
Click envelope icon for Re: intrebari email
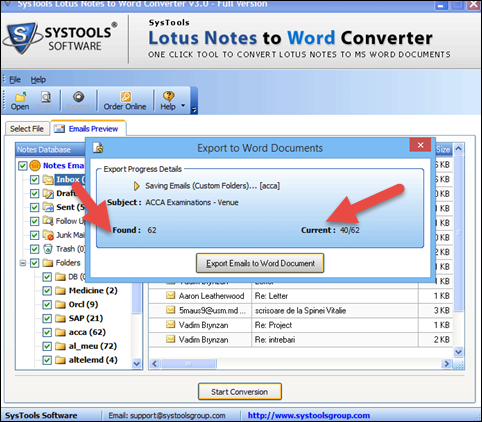(x=171, y=339)
